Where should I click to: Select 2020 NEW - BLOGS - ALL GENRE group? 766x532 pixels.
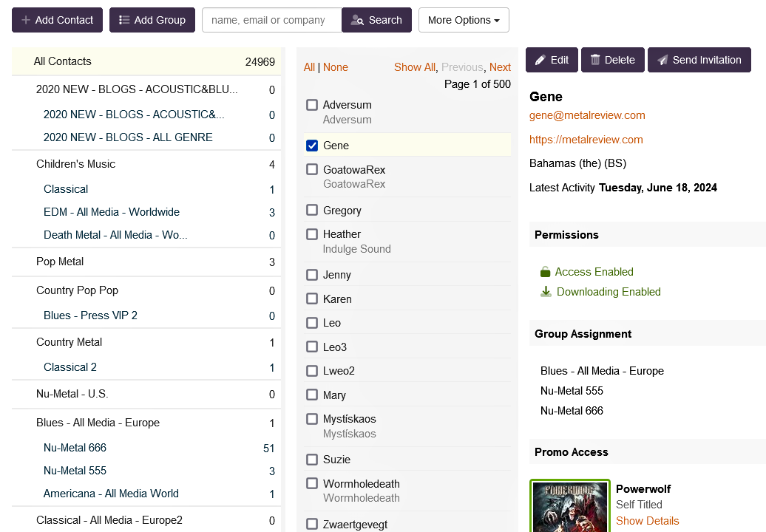pos(146,137)
